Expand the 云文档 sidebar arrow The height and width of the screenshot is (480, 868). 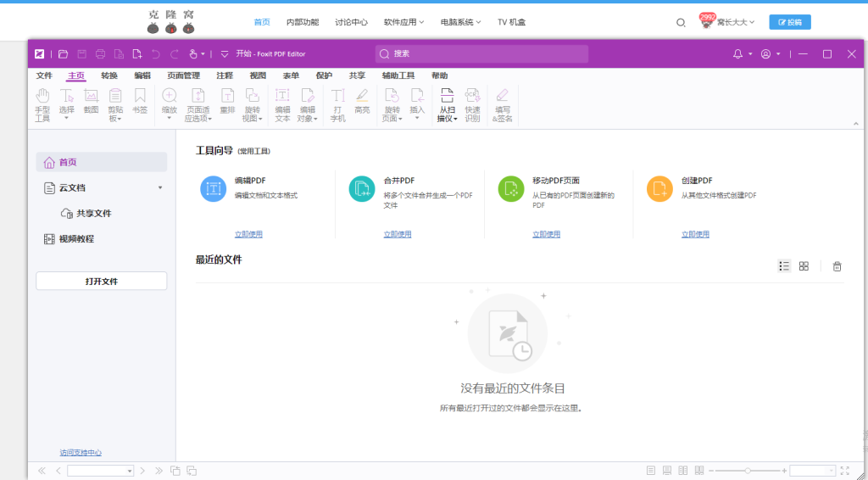pyautogui.click(x=160, y=187)
